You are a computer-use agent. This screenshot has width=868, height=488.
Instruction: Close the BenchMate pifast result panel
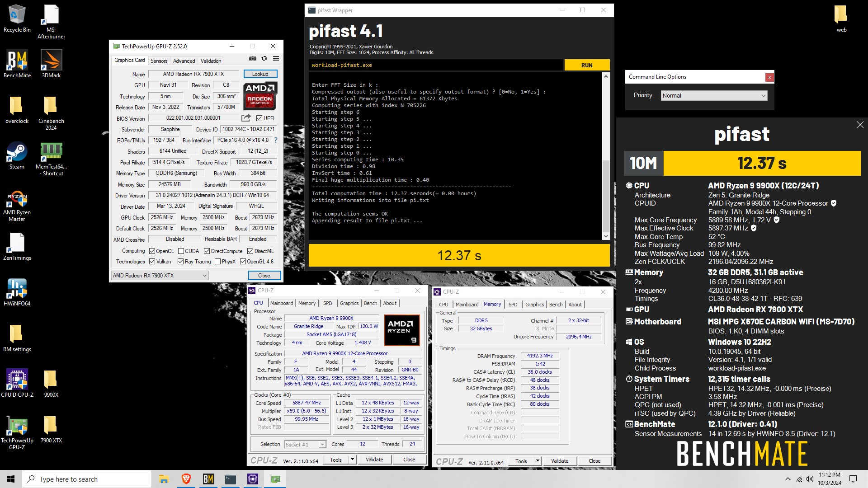pos(860,125)
